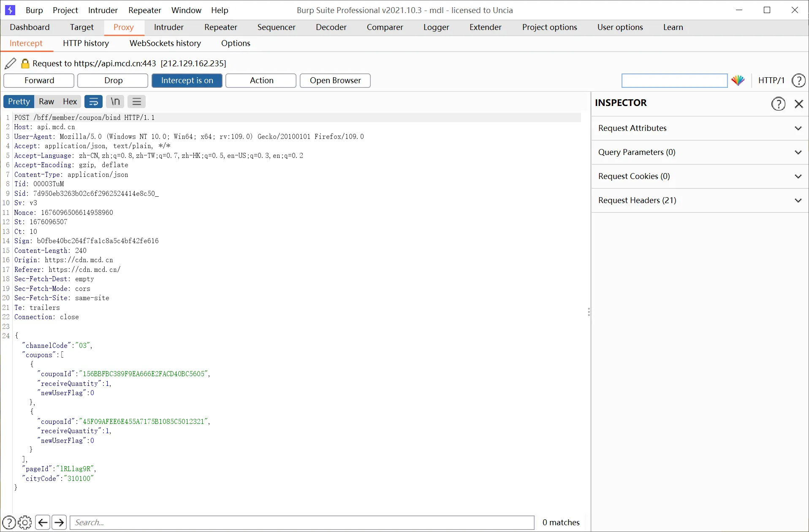Click the panel divider drag handle
The image size is (809, 532).
tap(589, 312)
